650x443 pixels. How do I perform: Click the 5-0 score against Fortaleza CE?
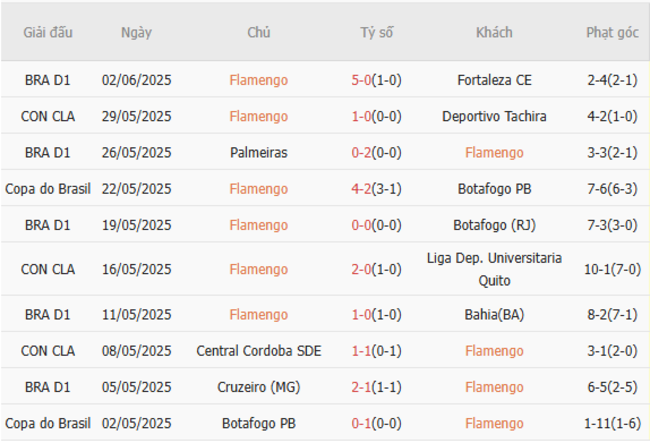(x=362, y=80)
